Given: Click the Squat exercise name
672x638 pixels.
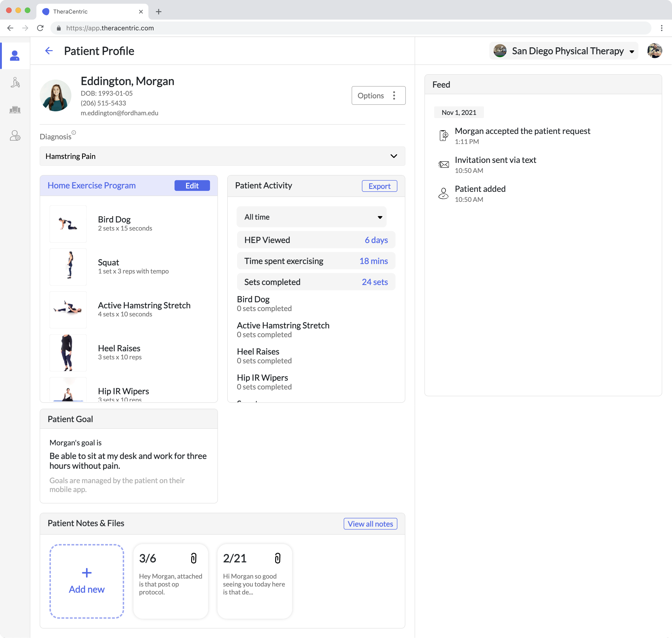Looking at the screenshot, I should pos(108,263).
